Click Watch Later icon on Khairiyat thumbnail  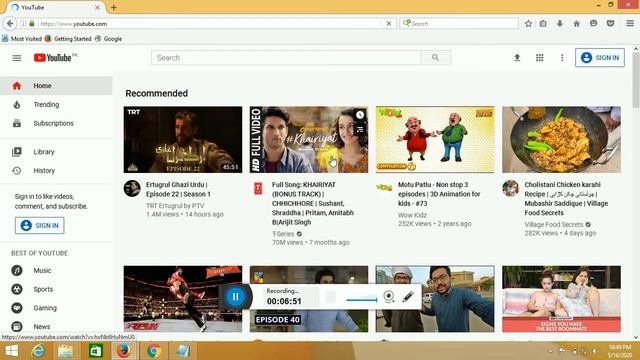[x=360, y=115]
